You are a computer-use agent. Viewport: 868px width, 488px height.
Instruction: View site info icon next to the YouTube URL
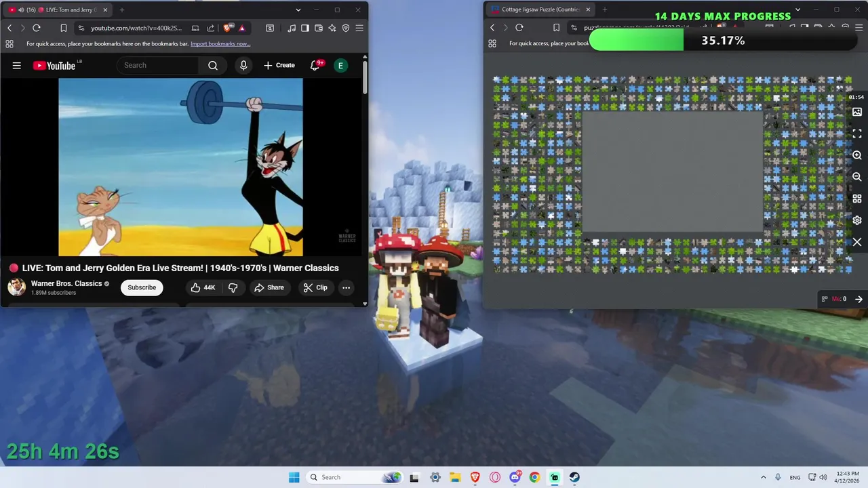(81, 28)
